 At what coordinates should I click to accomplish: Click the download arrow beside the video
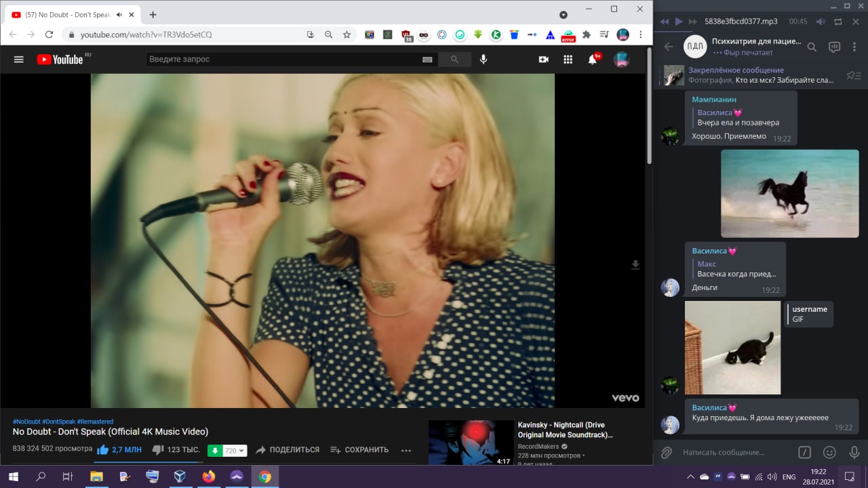point(635,264)
